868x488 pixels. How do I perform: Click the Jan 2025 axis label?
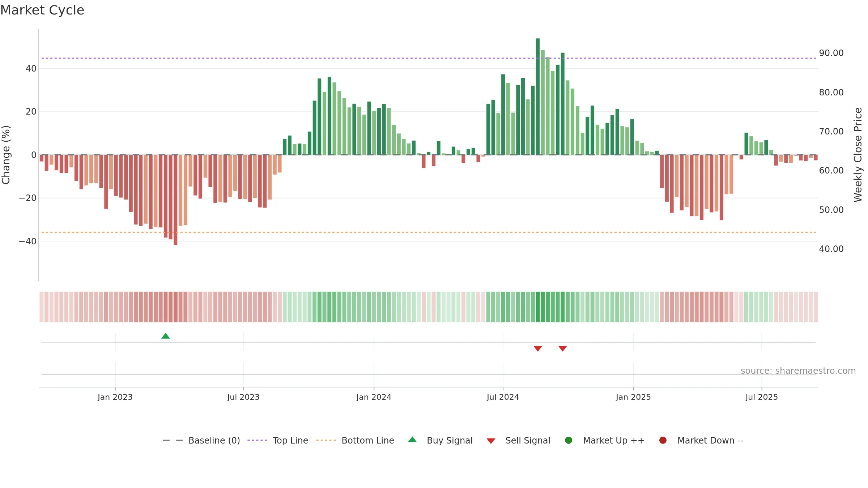(633, 397)
